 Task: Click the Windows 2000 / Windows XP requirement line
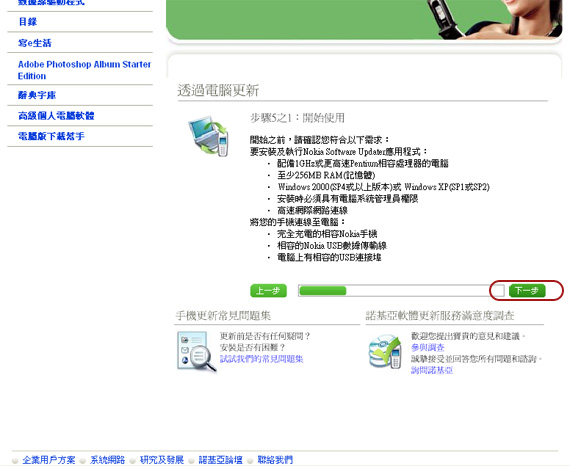point(384,187)
